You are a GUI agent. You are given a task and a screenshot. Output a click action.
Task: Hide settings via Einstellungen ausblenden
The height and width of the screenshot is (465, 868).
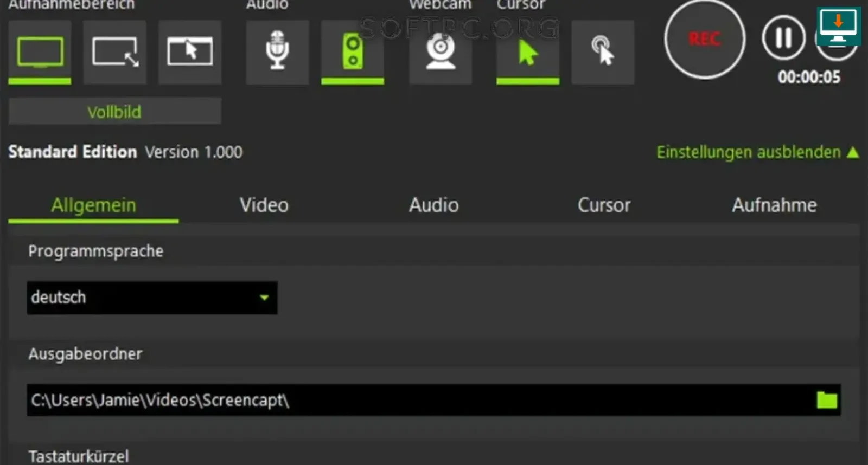click(757, 152)
